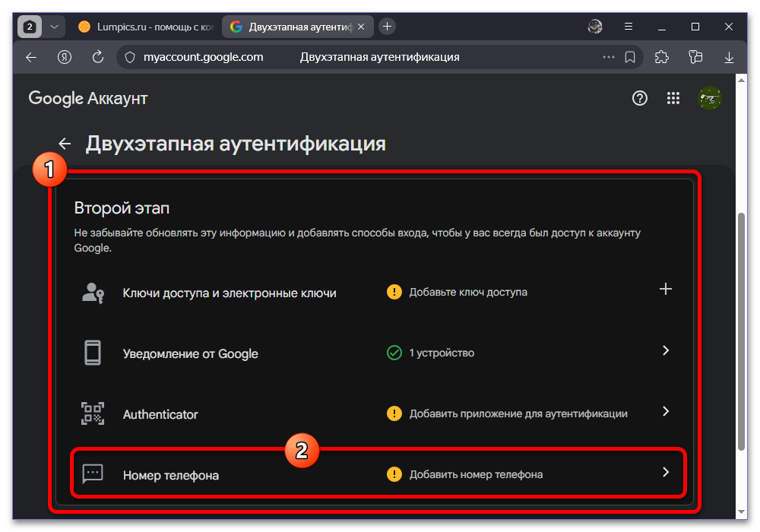This screenshot has width=760, height=532.
Task: Open Yandex home button in toolbar
Action: [x=65, y=57]
